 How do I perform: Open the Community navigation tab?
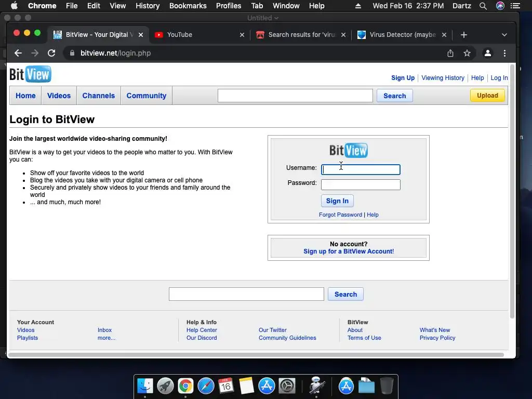click(x=146, y=96)
